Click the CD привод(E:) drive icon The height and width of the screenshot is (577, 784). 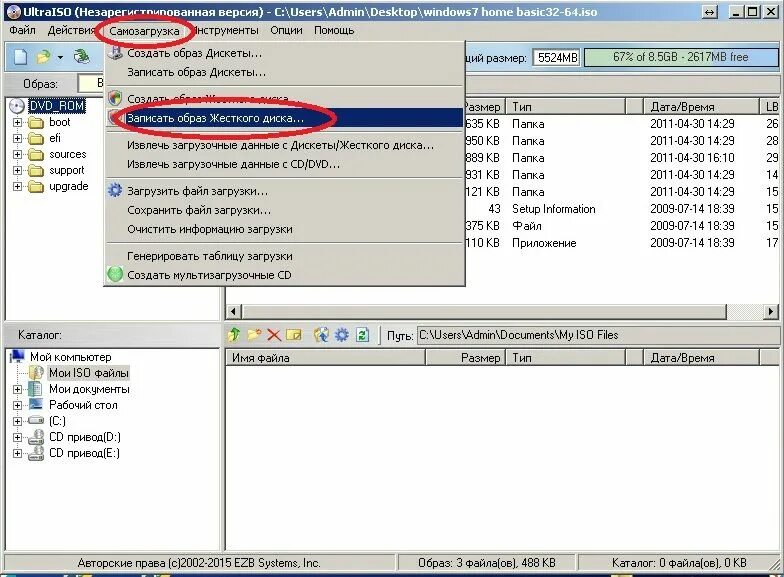tap(36, 453)
